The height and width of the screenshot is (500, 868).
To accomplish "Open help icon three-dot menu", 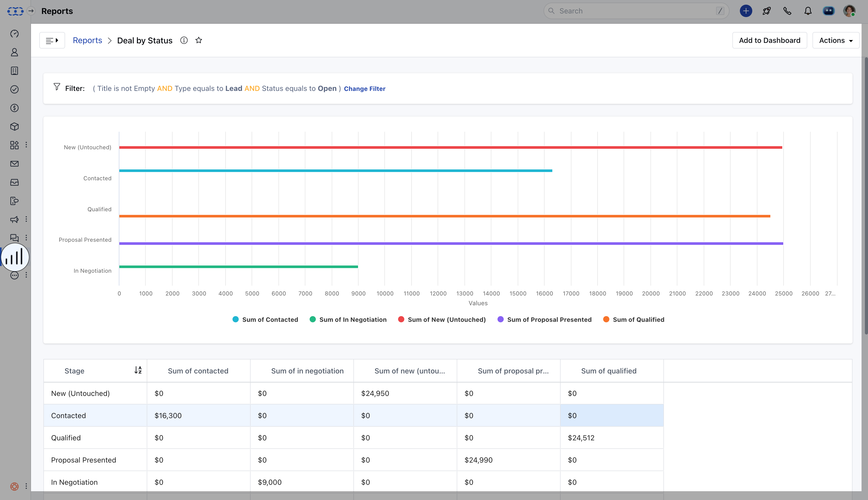I will pos(26,486).
